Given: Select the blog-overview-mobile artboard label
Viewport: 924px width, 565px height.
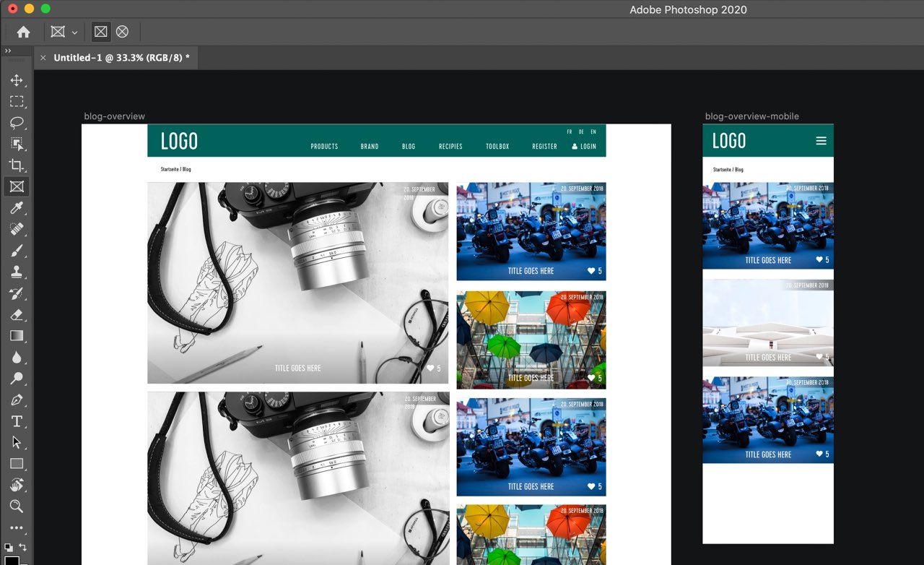Looking at the screenshot, I should coord(751,116).
